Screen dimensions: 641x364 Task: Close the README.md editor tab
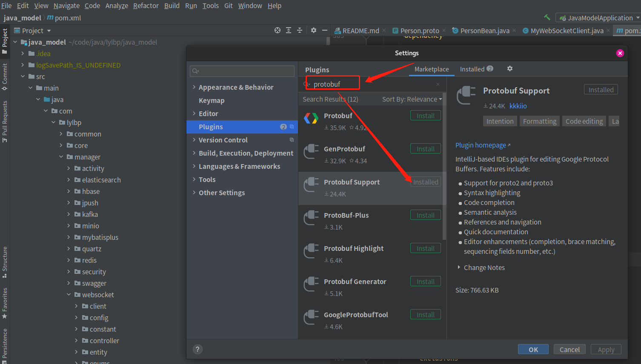tap(384, 30)
